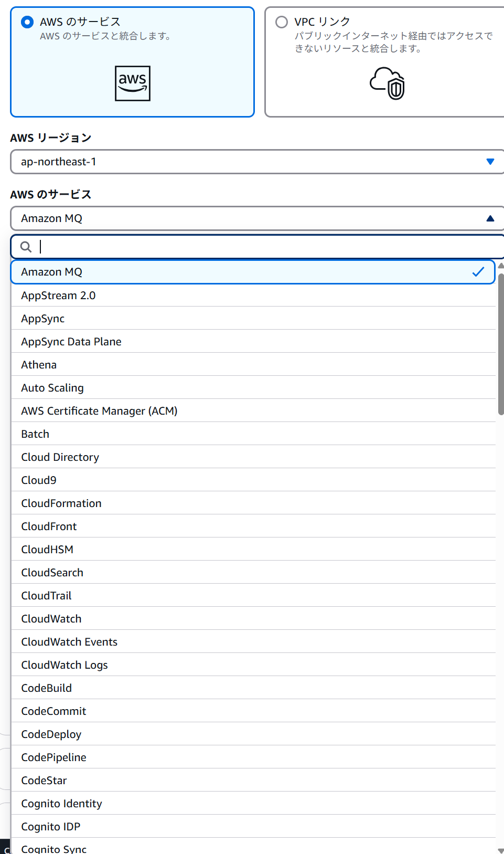This screenshot has height=854, width=504.
Task: Click the checkmark beside Amazon MQ
Action: click(x=478, y=272)
